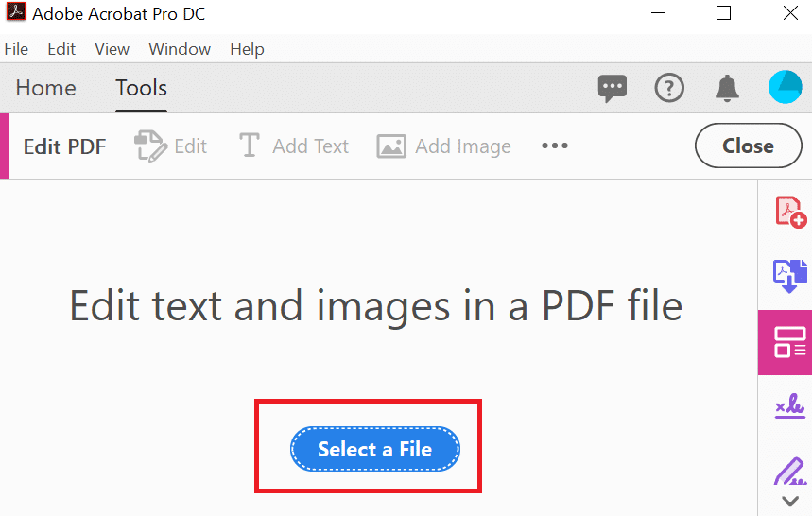This screenshot has width=812, height=516.
Task: Choose the Add Image tool
Action: pyautogui.click(x=443, y=146)
